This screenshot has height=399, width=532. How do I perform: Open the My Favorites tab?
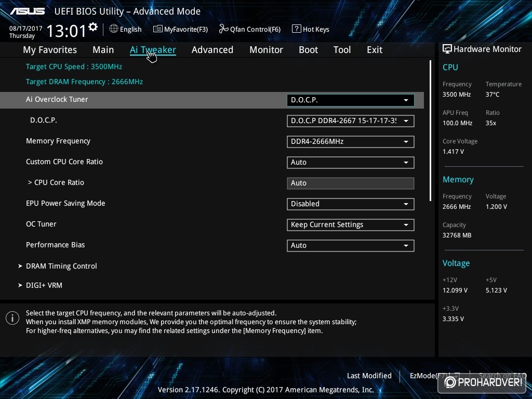(50, 50)
